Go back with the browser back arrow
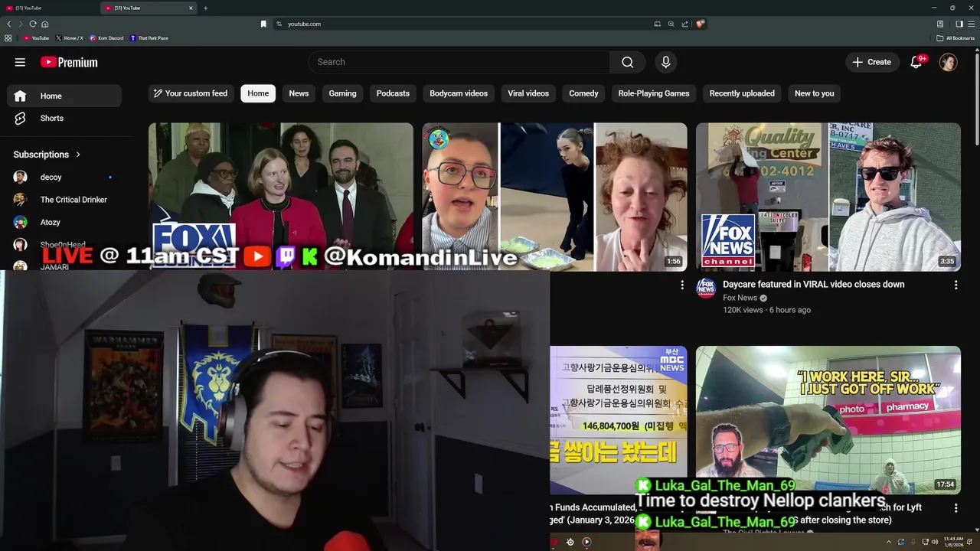The image size is (980, 551). 9,24
